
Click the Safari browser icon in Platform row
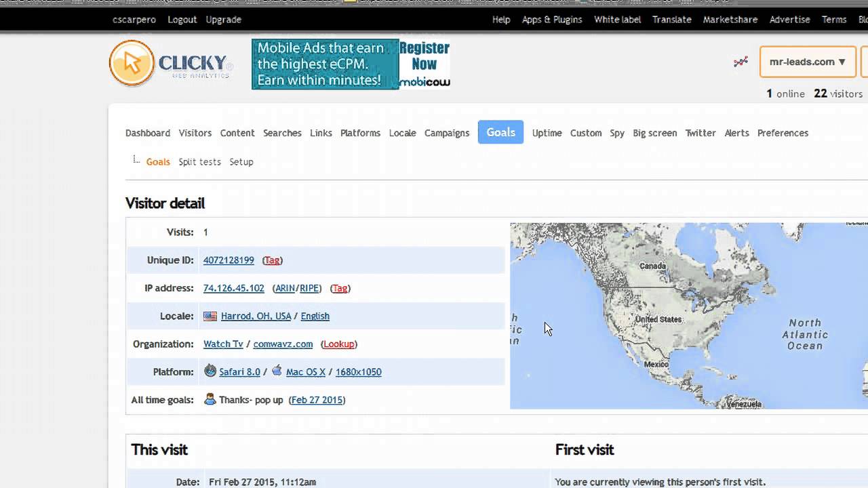coord(210,371)
